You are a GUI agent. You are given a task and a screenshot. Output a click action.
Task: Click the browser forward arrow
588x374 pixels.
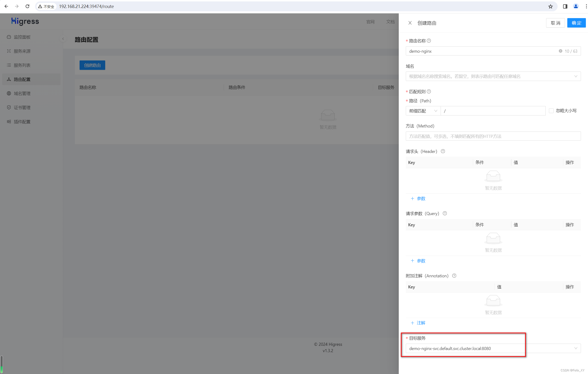point(17,6)
